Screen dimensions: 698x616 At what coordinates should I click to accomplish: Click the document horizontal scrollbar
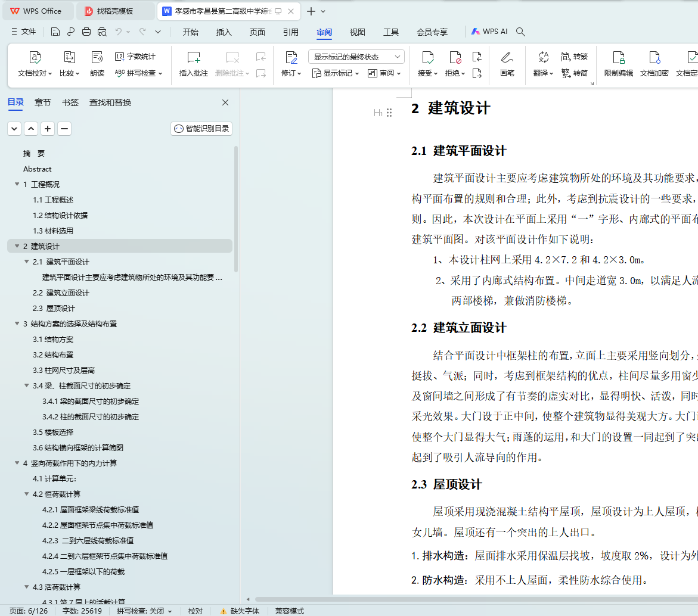(x=476, y=599)
